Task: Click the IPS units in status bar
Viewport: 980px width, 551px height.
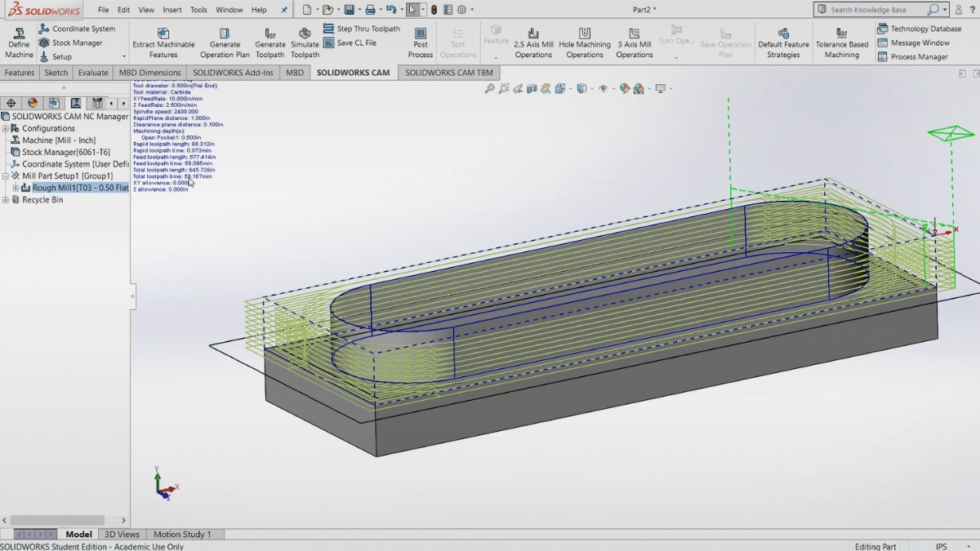Action: [x=942, y=546]
